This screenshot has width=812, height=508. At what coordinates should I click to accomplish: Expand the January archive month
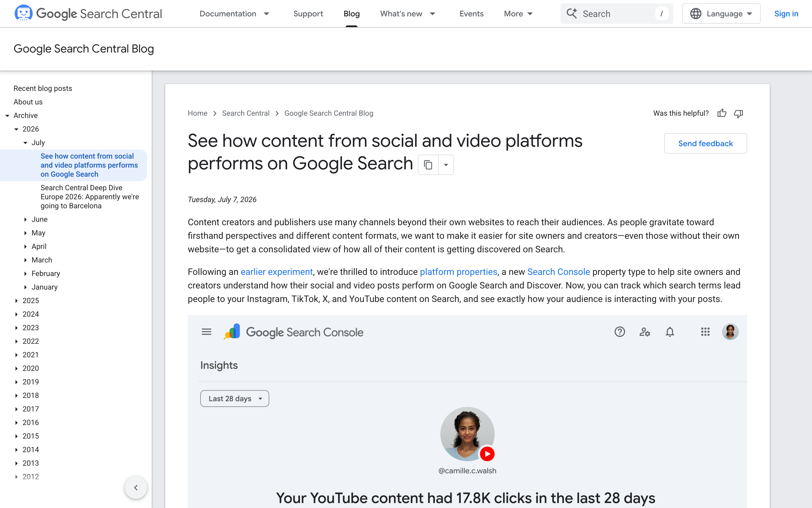pos(25,287)
